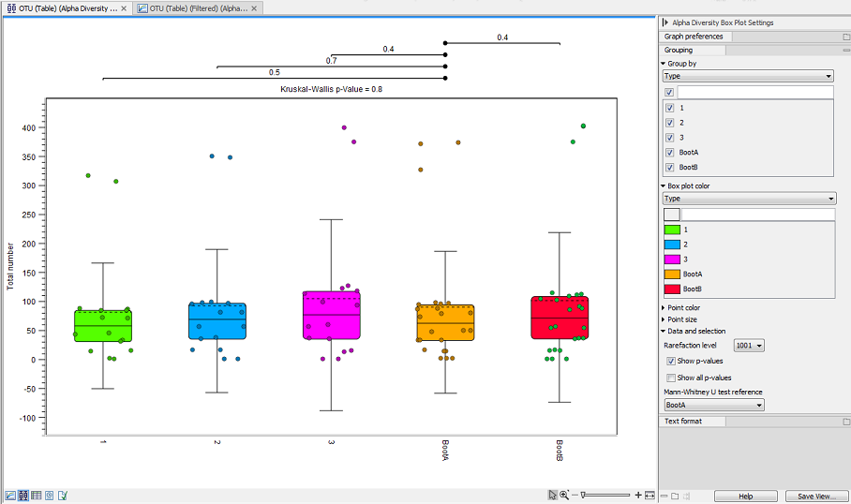This screenshot has width=851, height=504.
Task: Click the Group by filter text field
Action: click(754, 93)
